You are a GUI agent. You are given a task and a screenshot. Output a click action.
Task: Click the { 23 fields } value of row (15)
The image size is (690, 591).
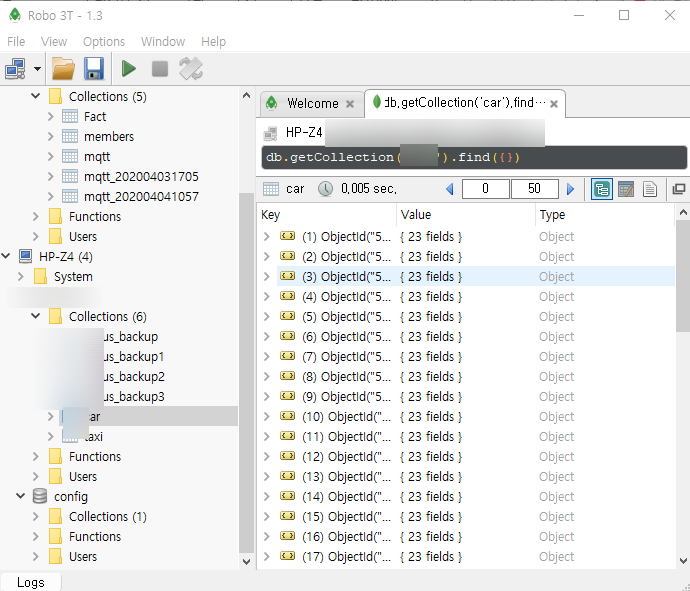click(x=431, y=517)
